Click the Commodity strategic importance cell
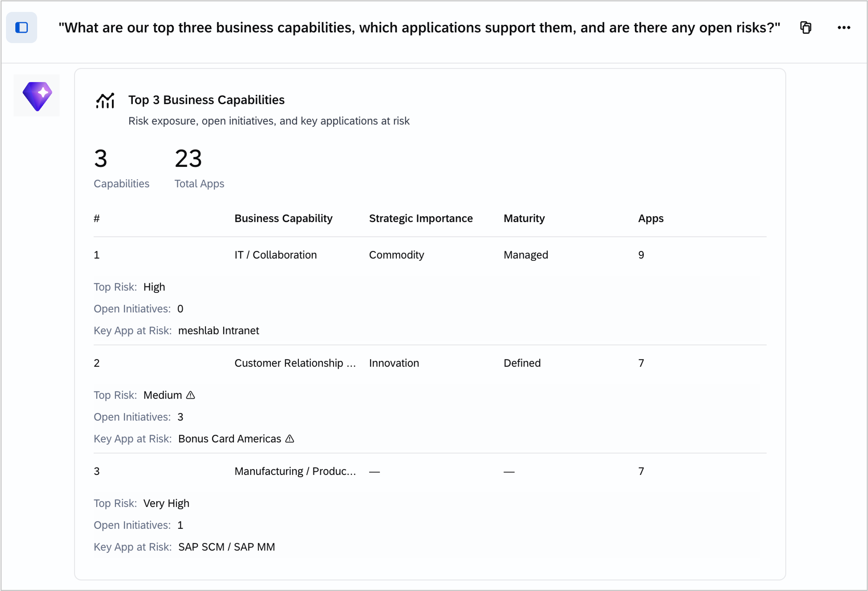 pos(397,255)
